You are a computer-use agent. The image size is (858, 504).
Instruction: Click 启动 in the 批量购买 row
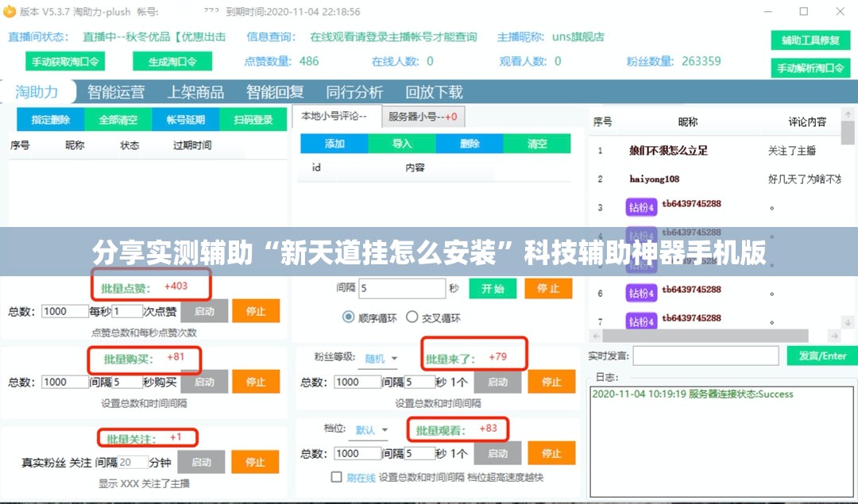(204, 382)
